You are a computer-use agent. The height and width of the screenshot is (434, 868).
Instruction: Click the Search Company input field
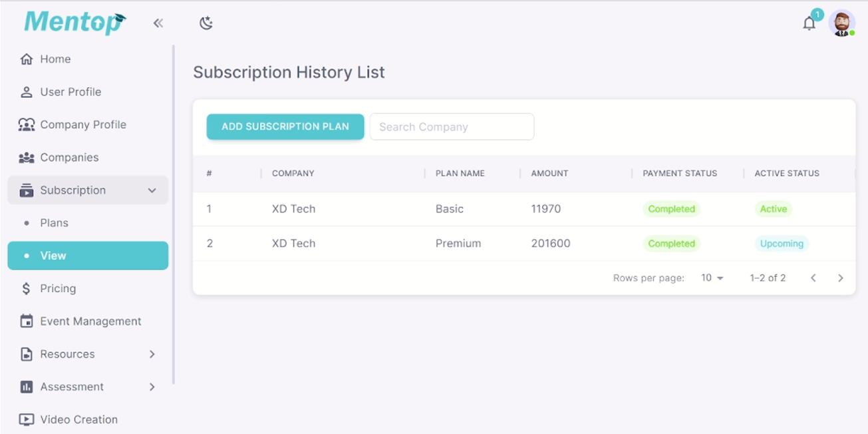tap(452, 126)
